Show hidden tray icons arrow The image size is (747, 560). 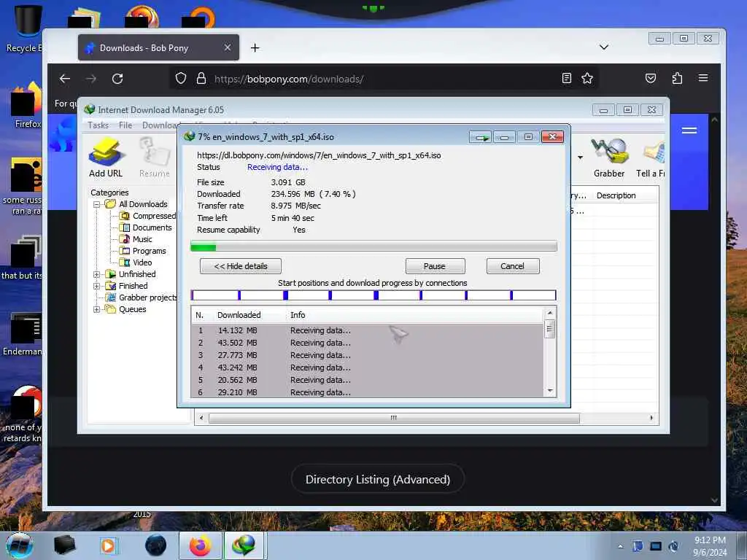click(620, 546)
